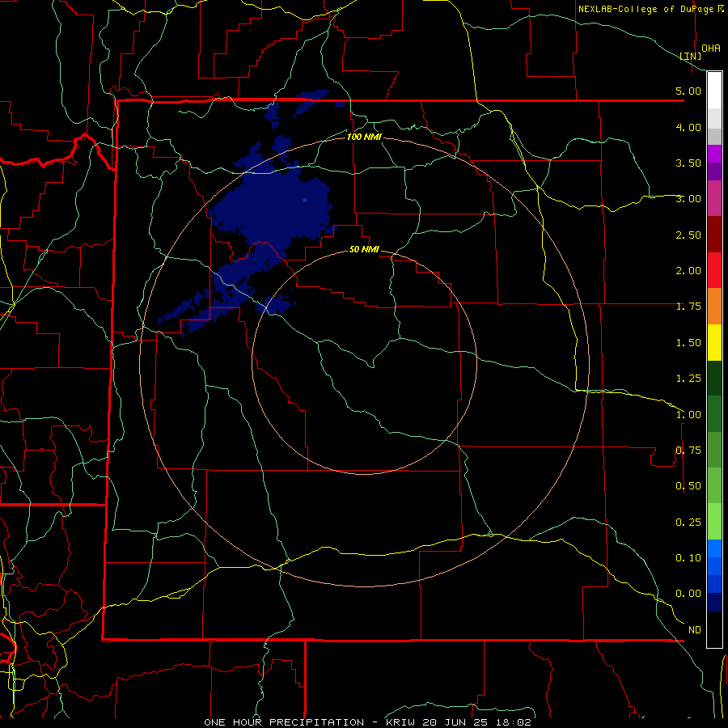Pick the yellow legend swatch
The height and width of the screenshot is (728, 728).
pyautogui.click(x=714, y=342)
